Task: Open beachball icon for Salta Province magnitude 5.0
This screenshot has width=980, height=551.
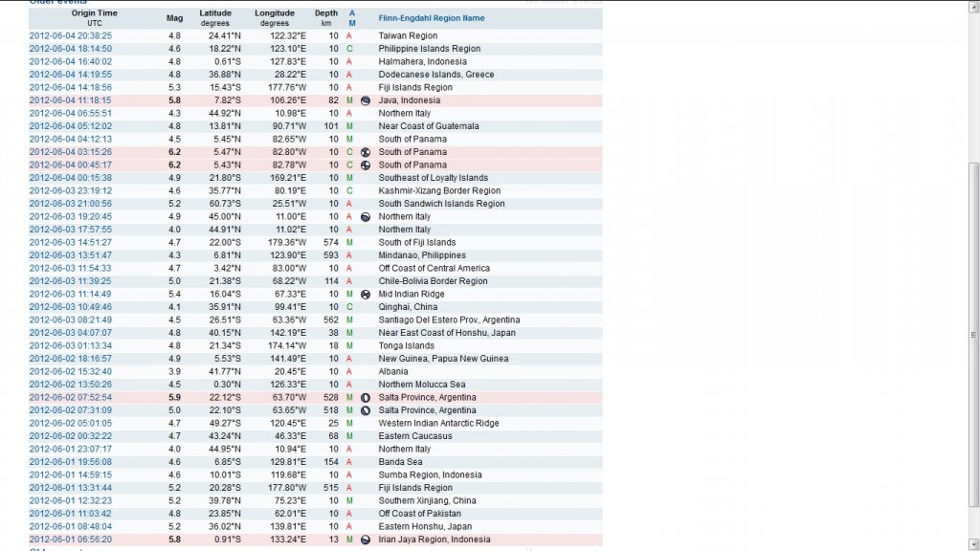Action: [x=366, y=410]
